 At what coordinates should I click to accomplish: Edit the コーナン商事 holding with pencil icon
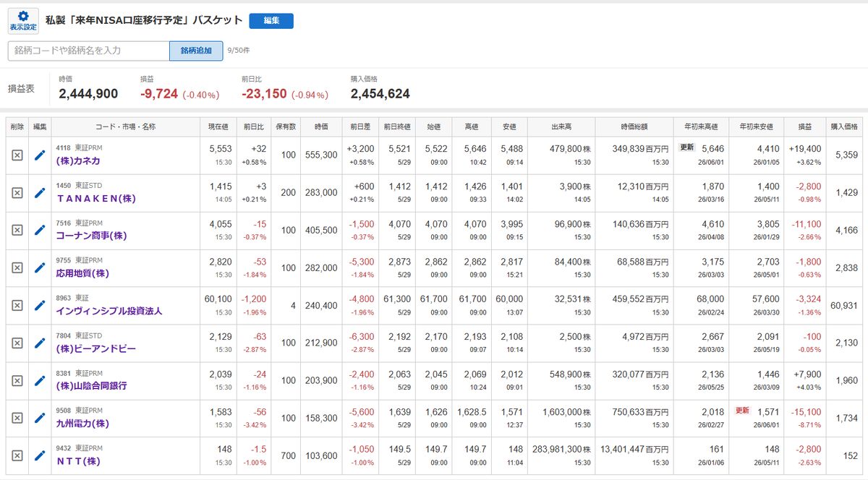click(x=41, y=230)
